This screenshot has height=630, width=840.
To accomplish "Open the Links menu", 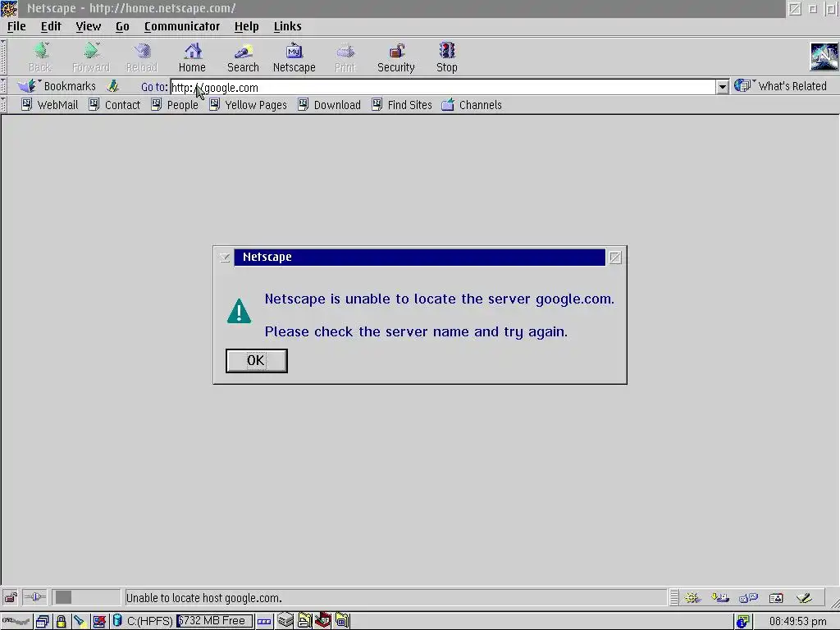I will (288, 26).
